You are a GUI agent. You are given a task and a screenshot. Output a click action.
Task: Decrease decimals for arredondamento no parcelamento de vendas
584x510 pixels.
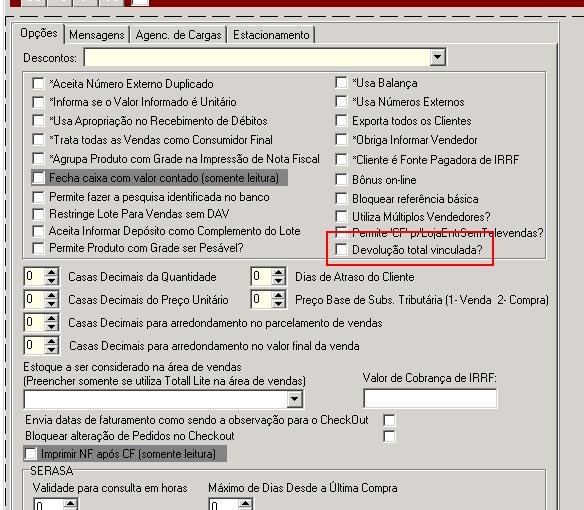(x=51, y=327)
